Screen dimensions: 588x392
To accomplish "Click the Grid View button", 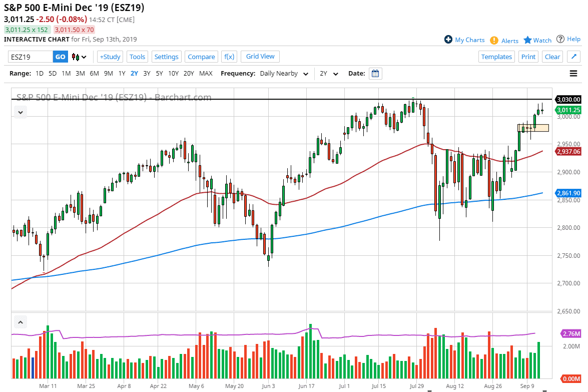I will point(260,56).
